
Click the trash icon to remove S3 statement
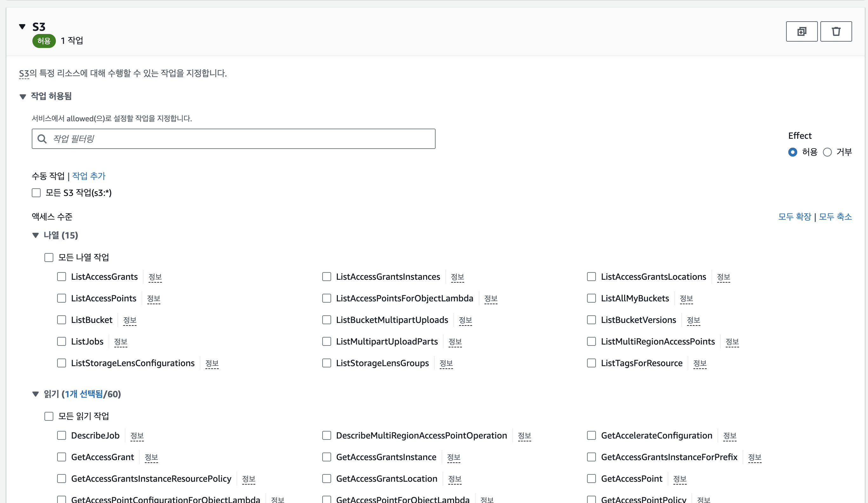click(x=836, y=31)
